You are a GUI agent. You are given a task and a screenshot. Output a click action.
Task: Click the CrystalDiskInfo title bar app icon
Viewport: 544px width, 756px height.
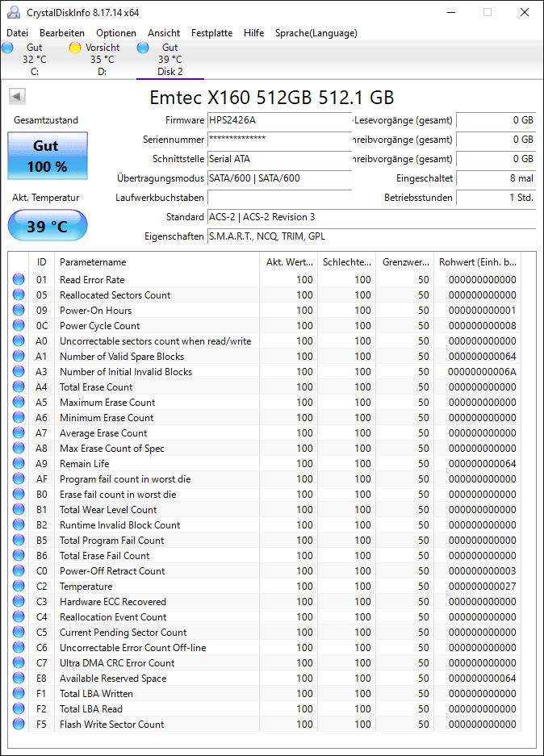tap(14, 13)
